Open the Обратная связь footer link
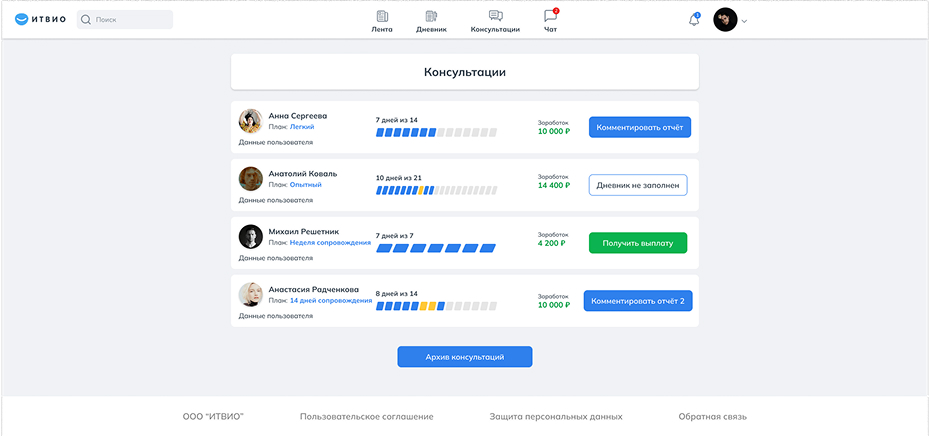930x436 pixels. pos(713,416)
